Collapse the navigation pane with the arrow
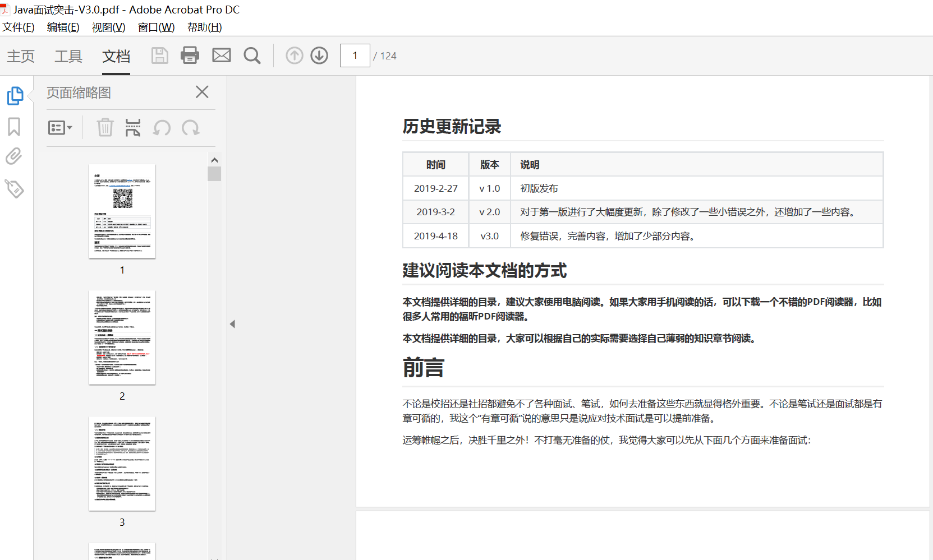 (x=232, y=324)
